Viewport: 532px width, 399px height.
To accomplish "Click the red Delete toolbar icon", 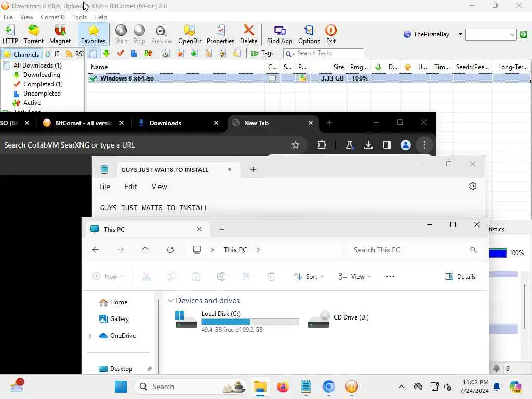I will coord(248,34).
